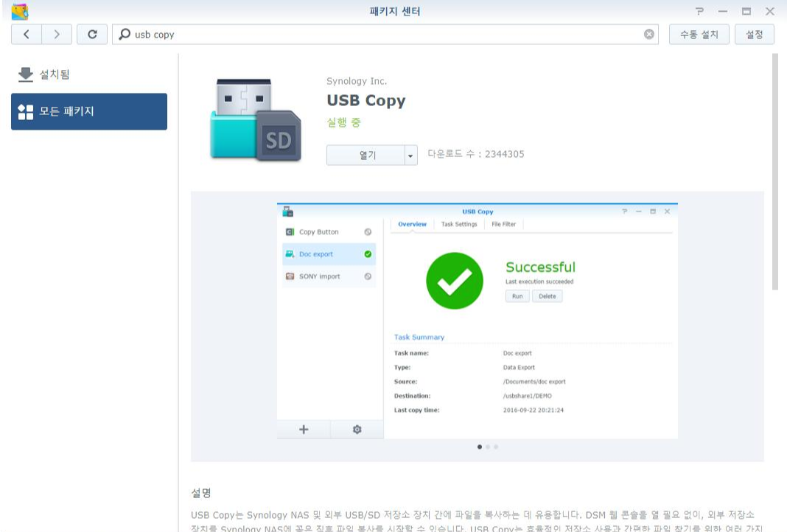Click the search magnifier icon

(x=125, y=34)
